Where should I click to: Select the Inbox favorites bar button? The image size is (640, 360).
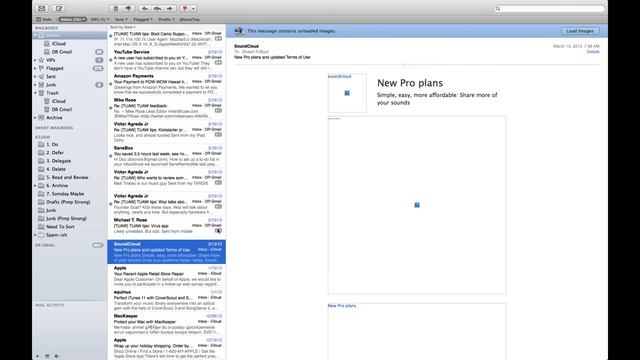(72, 19)
